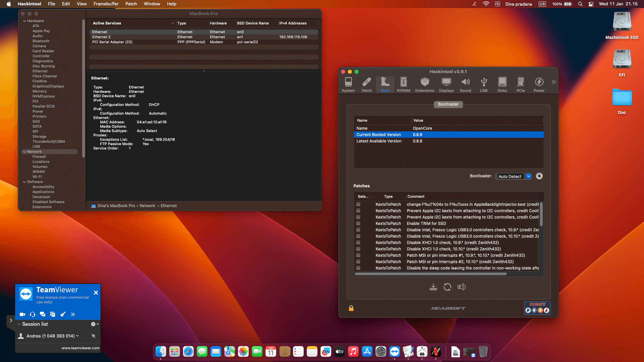Open the Framebuffer menu
This screenshot has height=362, width=644.
tap(106, 4)
